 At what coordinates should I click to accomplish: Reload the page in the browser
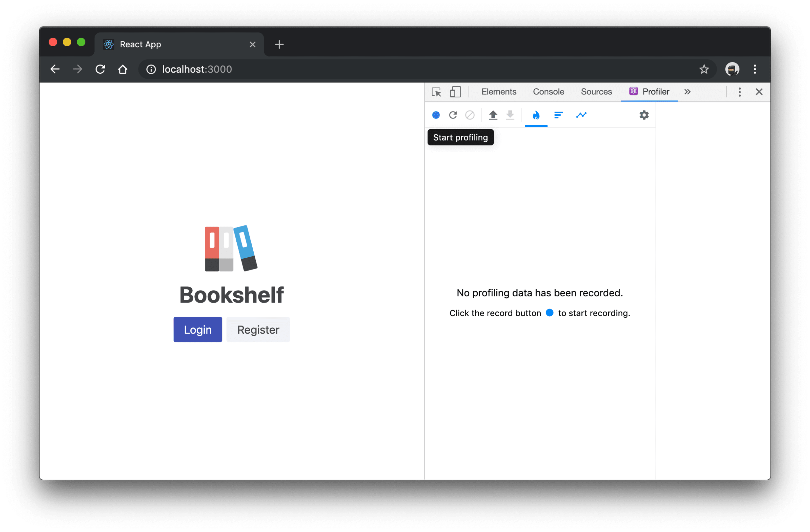[100, 69]
